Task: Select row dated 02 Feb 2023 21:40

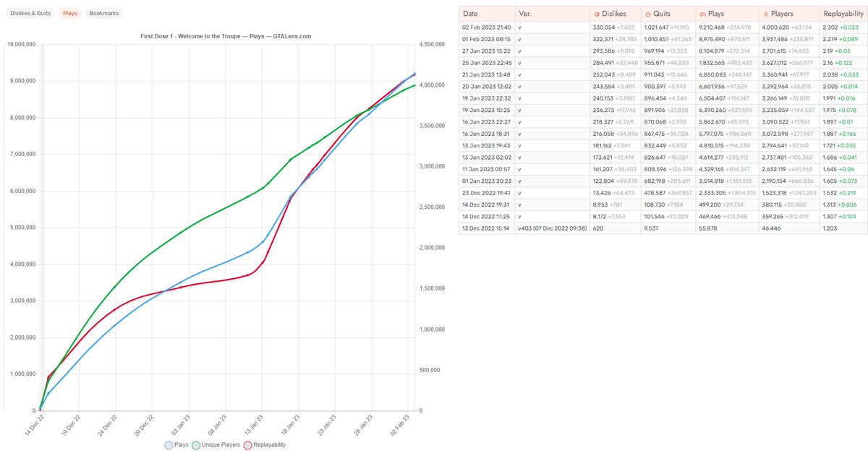Action: coord(663,27)
